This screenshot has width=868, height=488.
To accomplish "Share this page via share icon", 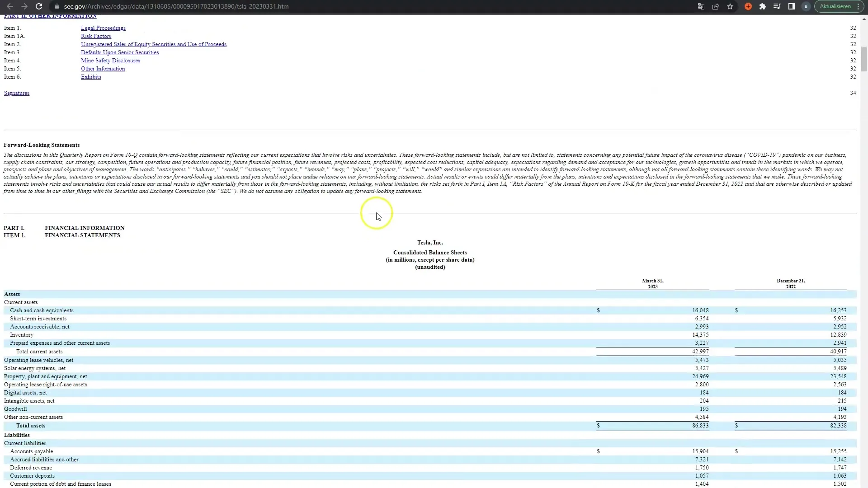I will (x=716, y=6).
